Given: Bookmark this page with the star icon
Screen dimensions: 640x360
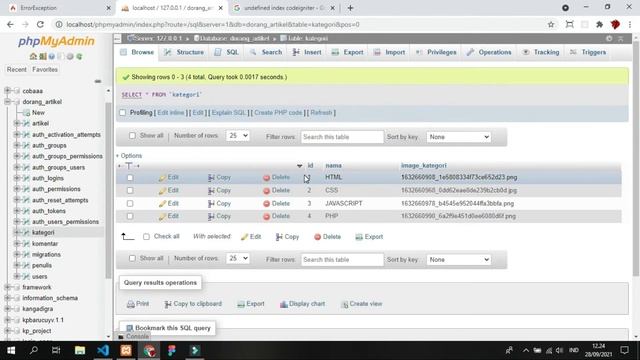Looking at the screenshot, I should 551,24.
